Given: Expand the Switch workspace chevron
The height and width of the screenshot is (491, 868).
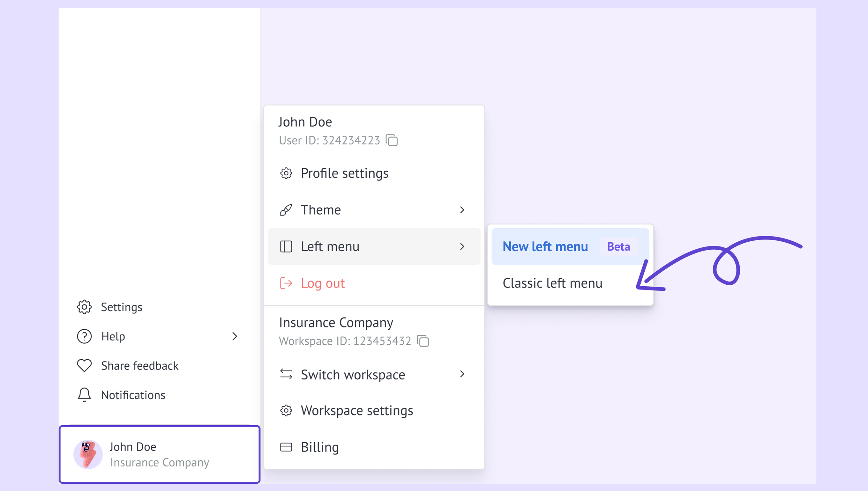Looking at the screenshot, I should click(x=462, y=374).
